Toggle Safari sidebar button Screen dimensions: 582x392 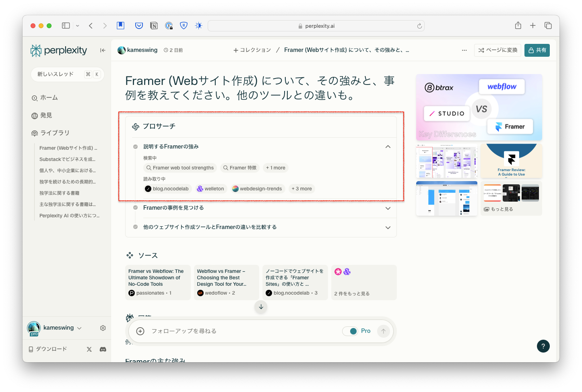[x=66, y=26]
